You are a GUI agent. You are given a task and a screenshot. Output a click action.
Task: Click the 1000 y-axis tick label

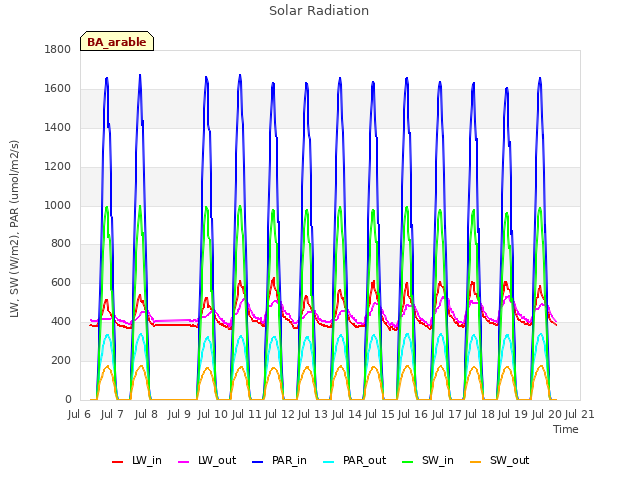click(58, 205)
